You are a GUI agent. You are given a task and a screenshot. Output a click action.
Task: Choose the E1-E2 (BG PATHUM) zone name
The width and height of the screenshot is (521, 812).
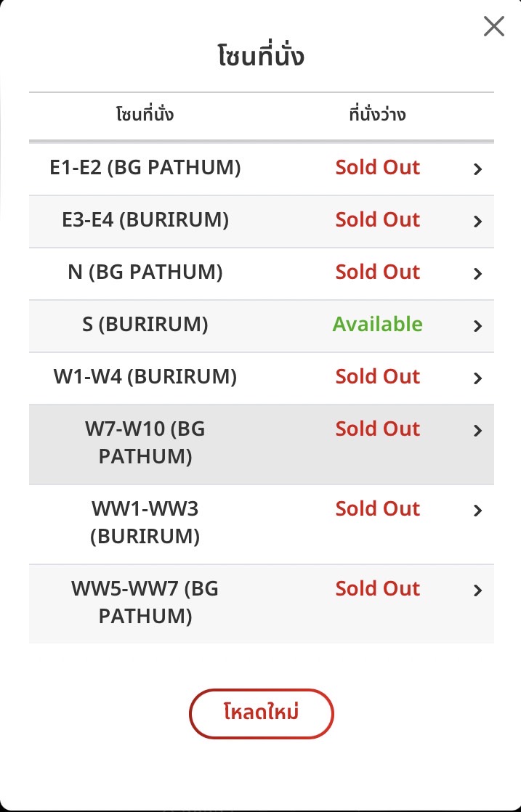(145, 167)
